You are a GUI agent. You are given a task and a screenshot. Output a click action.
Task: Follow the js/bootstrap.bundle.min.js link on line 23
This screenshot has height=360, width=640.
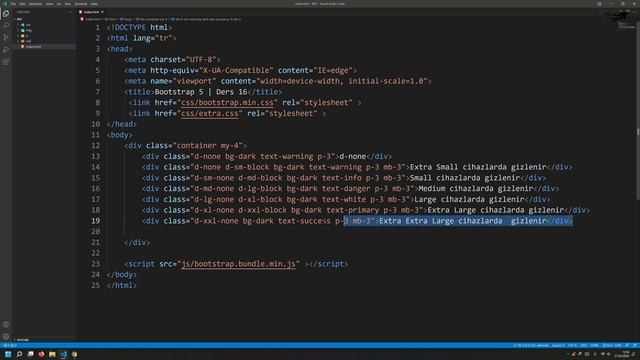[x=238, y=264]
